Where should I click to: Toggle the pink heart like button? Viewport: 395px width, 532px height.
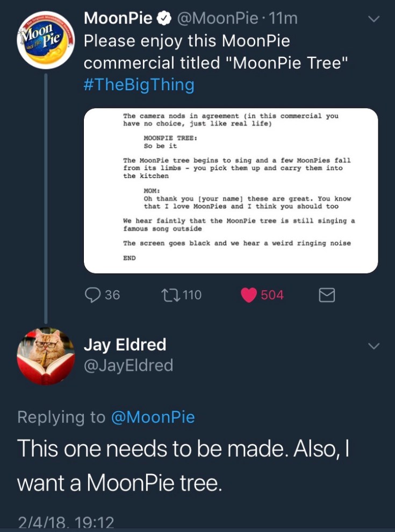coord(248,294)
